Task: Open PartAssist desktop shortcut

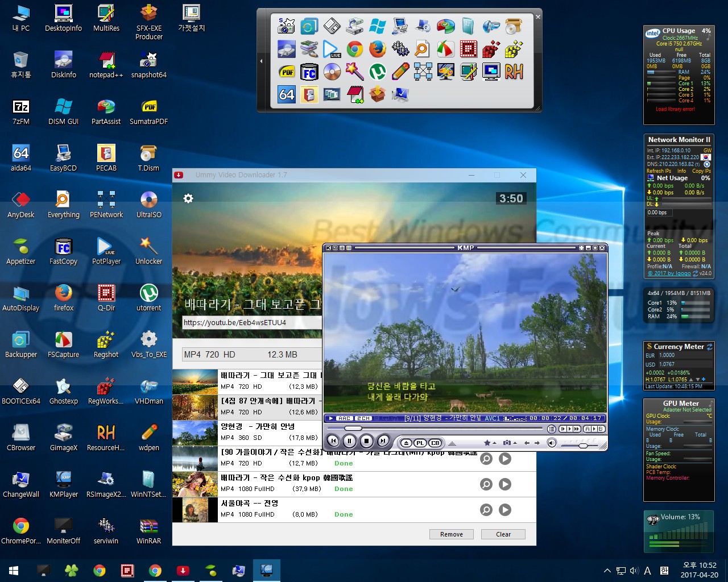Action: coord(106,111)
